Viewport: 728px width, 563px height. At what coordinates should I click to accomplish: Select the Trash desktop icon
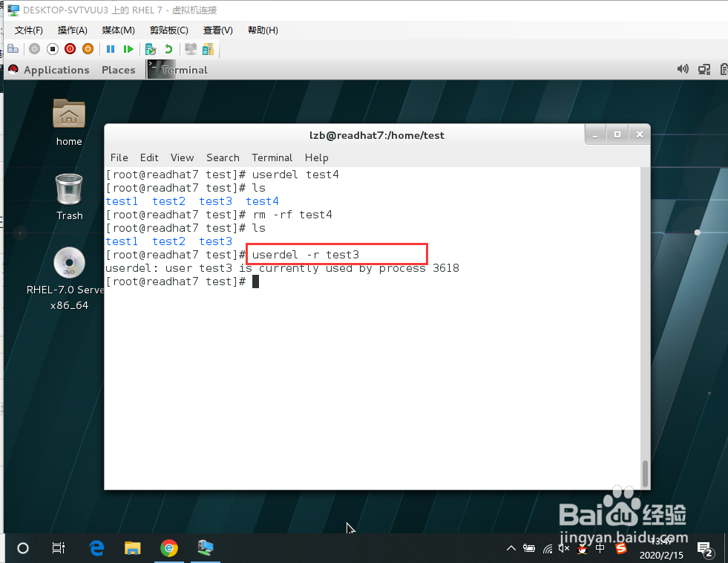click(x=69, y=197)
